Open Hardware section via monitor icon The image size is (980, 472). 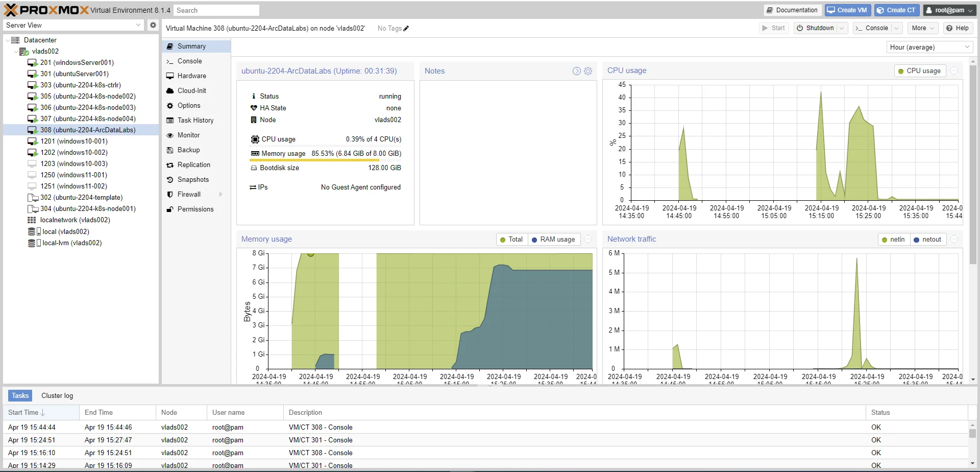point(170,76)
